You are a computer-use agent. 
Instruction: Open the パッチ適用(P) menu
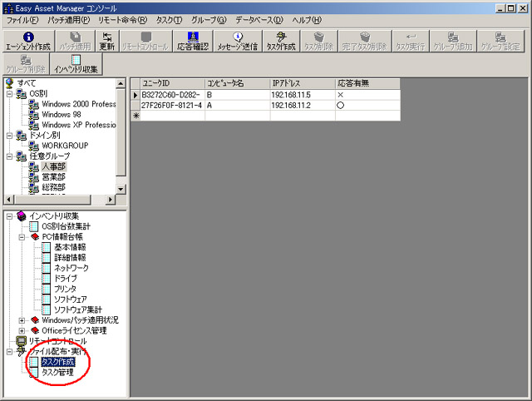click(x=68, y=20)
